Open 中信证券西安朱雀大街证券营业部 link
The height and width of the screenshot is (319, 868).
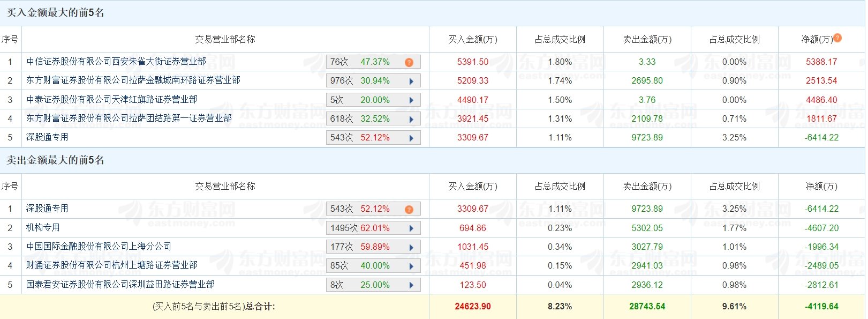pyautogui.click(x=116, y=62)
